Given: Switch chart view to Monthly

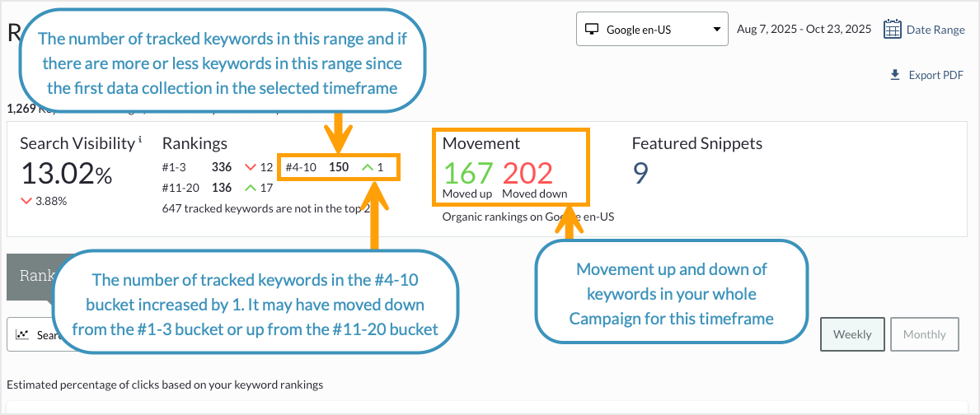Looking at the screenshot, I should point(924,334).
